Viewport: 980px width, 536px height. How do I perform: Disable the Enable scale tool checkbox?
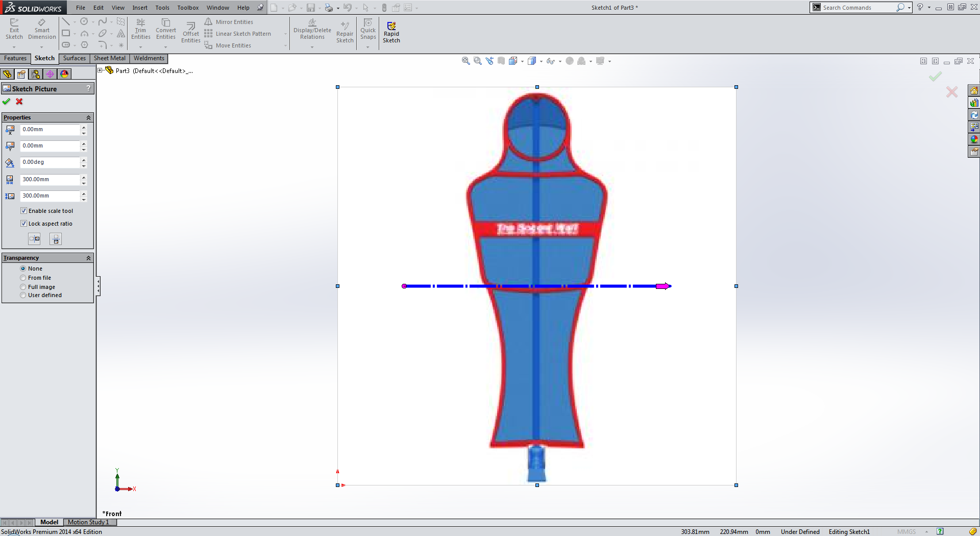[x=23, y=210]
